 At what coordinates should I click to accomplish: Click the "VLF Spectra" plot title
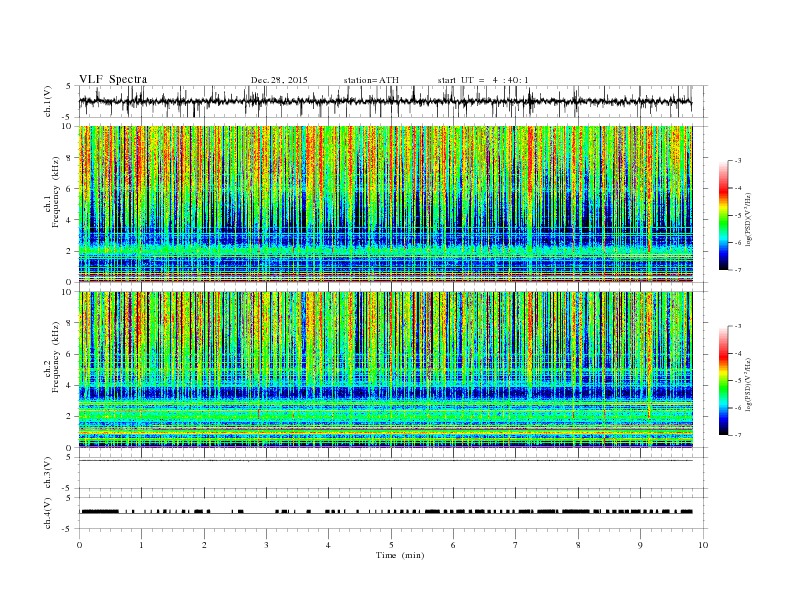click(x=113, y=79)
